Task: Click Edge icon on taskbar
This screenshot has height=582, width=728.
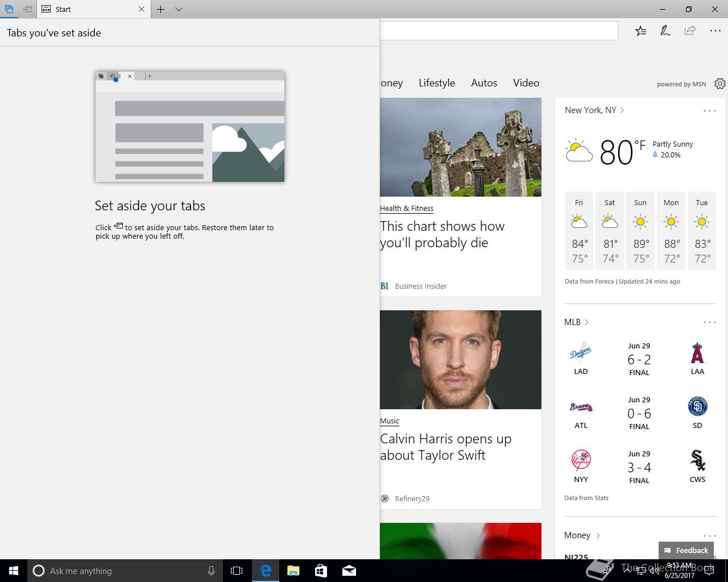Action: [x=265, y=571]
